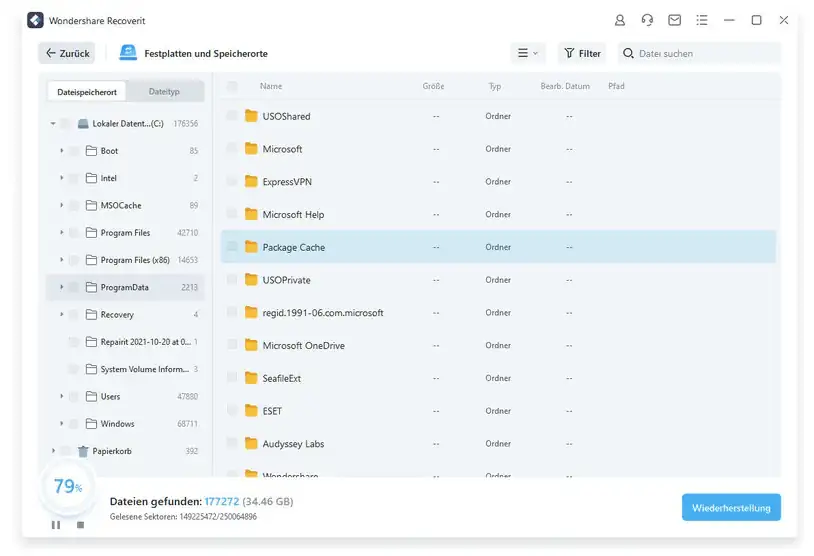814x556 pixels.
Task: Switch to the Dateityp tab
Action: (x=164, y=92)
